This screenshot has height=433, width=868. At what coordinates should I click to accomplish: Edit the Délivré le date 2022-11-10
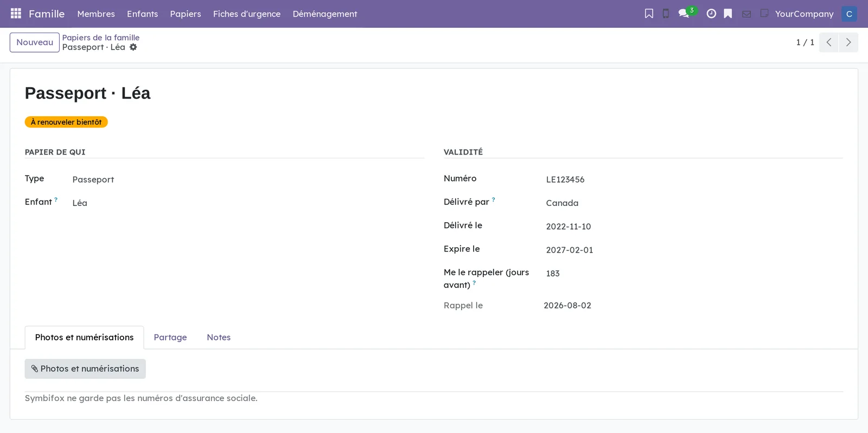point(694,227)
